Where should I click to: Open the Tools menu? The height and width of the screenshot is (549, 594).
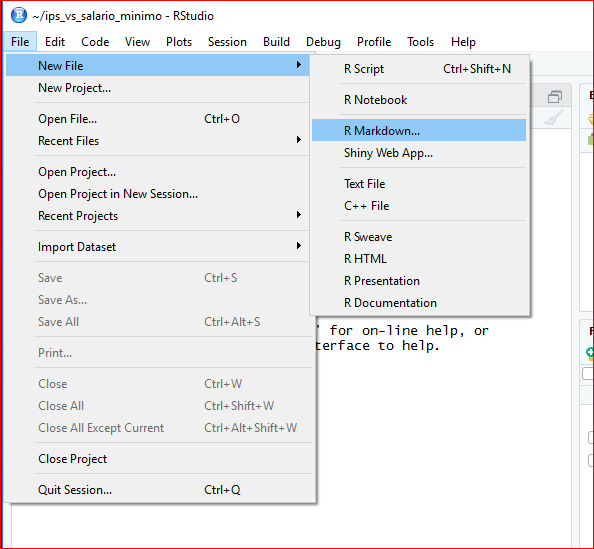pos(420,42)
